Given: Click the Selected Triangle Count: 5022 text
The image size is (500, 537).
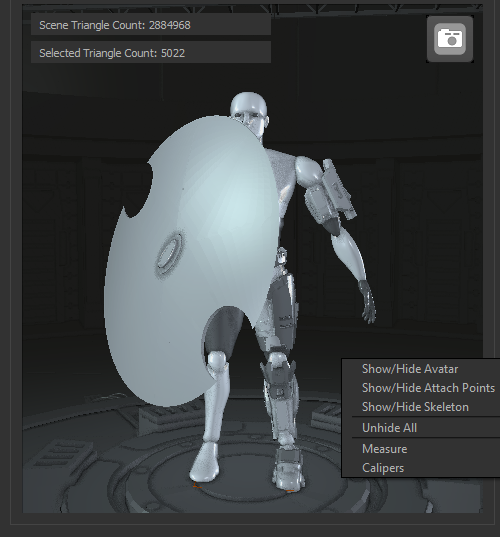Looking at the screenshot, I should coord(112,53).
